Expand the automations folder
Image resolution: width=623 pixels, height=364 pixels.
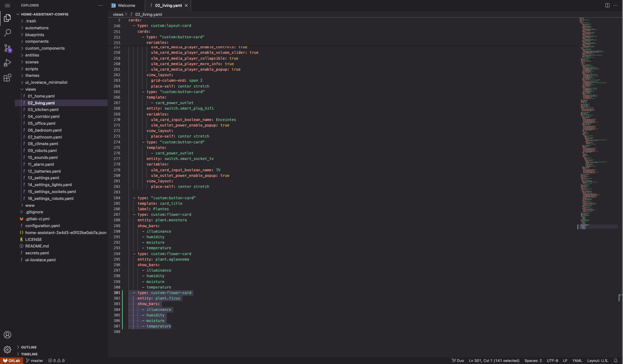pyautogui.click(x=37, y=28)
